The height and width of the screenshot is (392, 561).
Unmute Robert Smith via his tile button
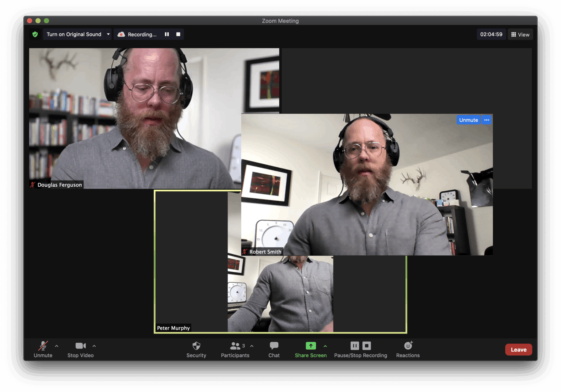click(x=469, y=120)
